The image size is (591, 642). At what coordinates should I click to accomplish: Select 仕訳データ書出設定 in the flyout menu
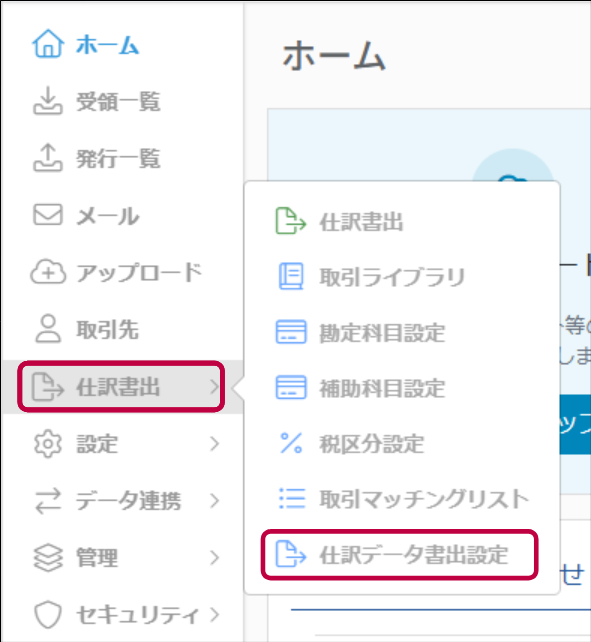(x=399, y=555)
